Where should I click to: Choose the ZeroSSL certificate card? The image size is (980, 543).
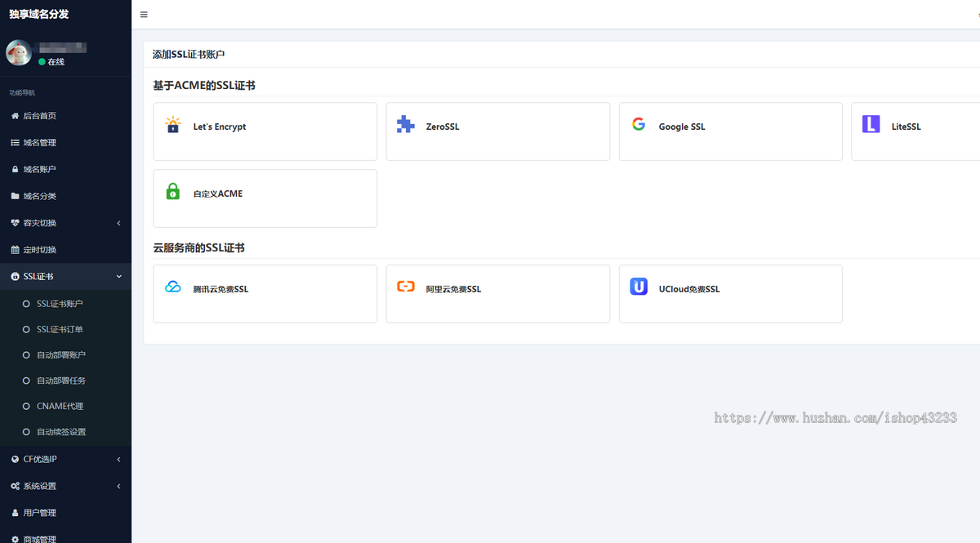[498, 131]
